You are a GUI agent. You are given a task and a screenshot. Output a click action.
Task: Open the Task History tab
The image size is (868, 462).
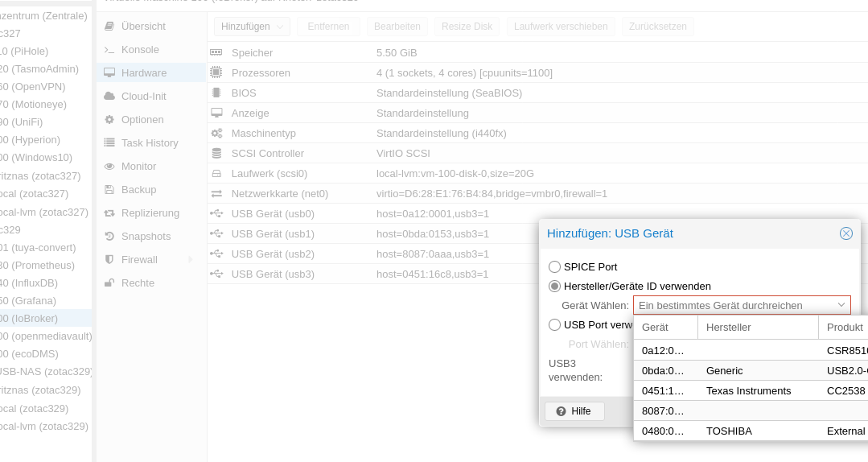point(150,143)
